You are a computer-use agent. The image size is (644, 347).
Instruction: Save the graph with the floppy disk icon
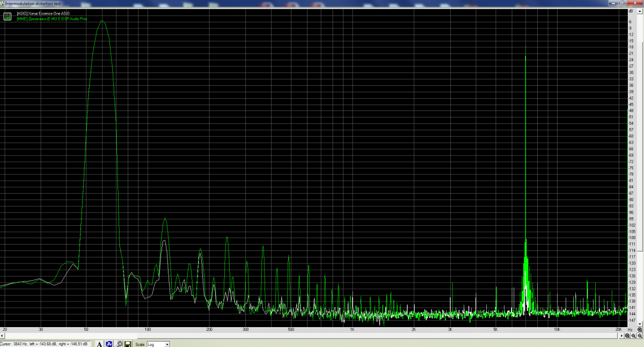[x=128, y=344]
